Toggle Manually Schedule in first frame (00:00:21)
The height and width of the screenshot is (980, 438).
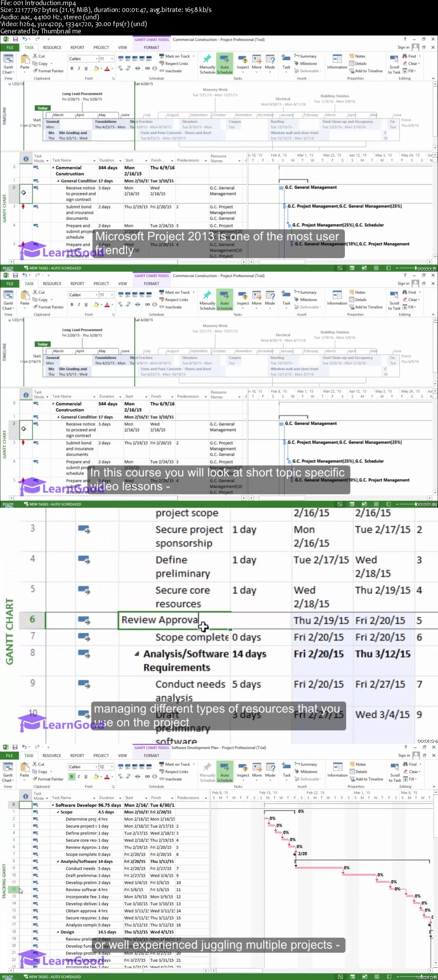(x=207, y=64)
